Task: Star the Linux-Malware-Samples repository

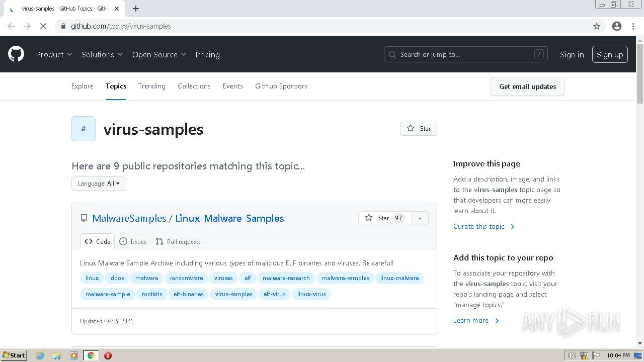Action: (385, 218)
